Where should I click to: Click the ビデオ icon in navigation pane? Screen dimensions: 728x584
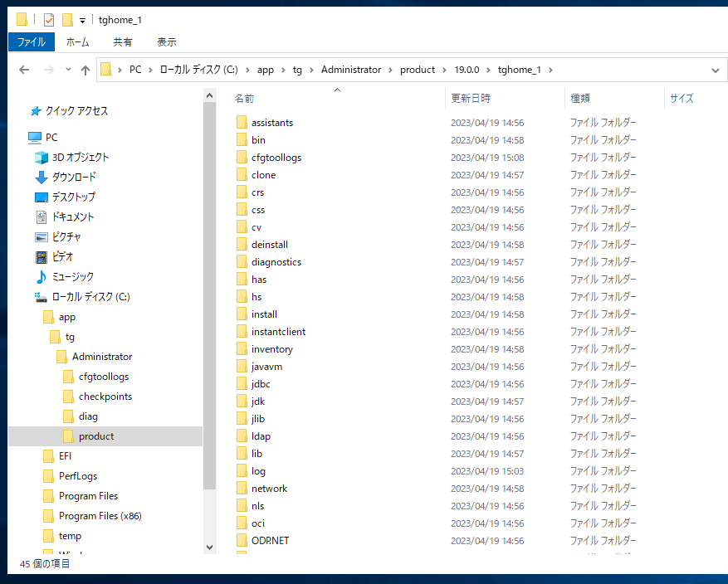42,257
